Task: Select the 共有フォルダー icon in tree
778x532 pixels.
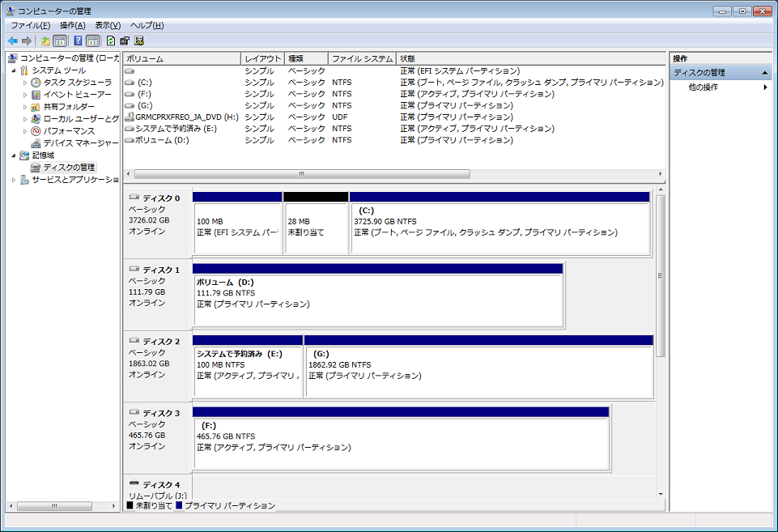Action: pos(36,107)
